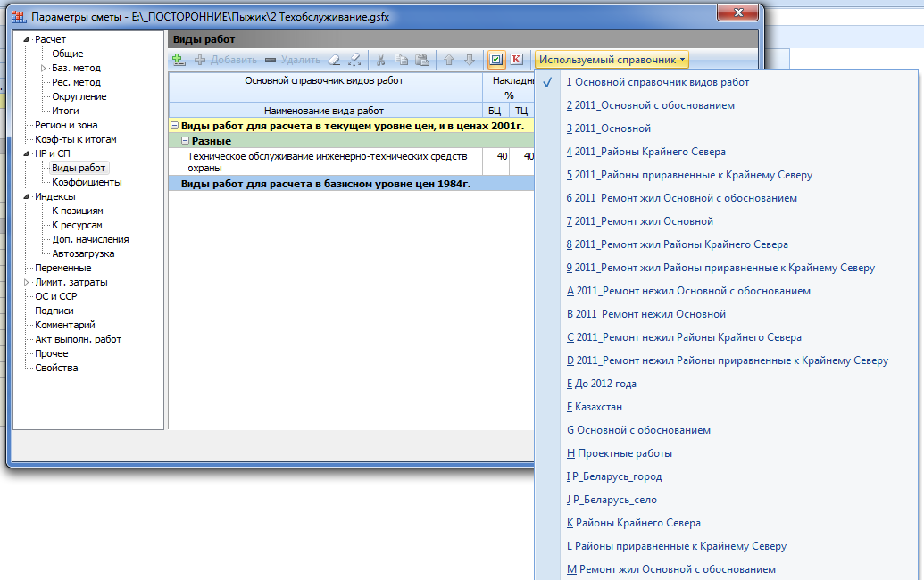Click the scissors cut icon
The width and height of the screenshot is (924, 580).
tap(380, 60)
